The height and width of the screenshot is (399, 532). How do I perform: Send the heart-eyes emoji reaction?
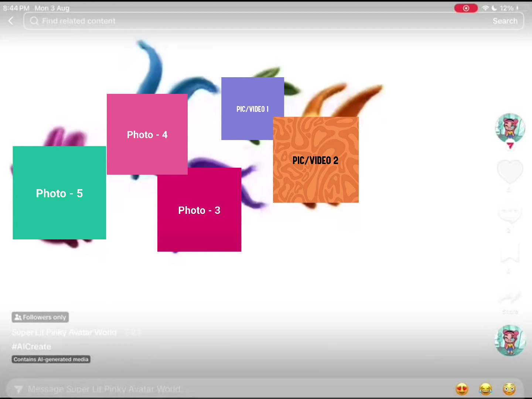[462, 389]
